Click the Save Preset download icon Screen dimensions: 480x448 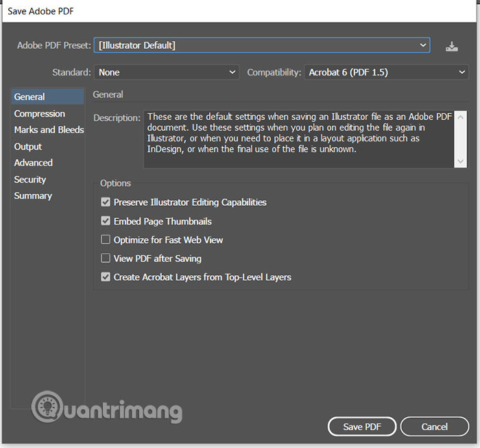[x=451, y=47]
